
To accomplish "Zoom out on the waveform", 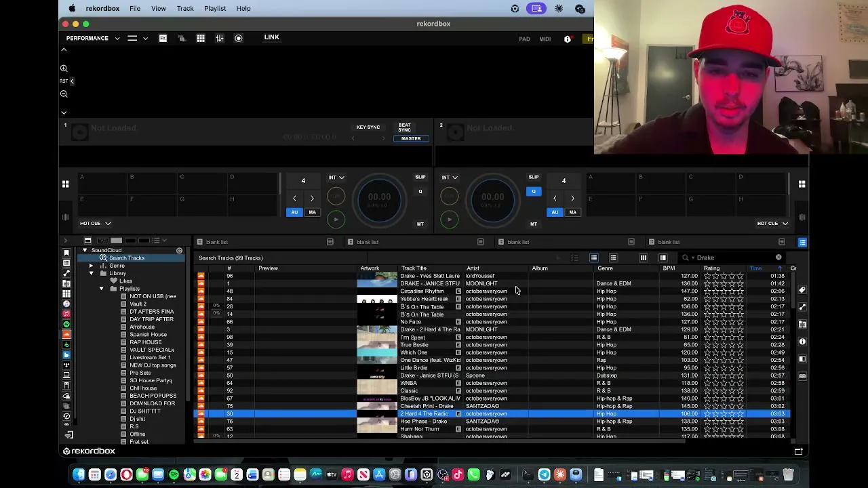I will click(64, 94).
